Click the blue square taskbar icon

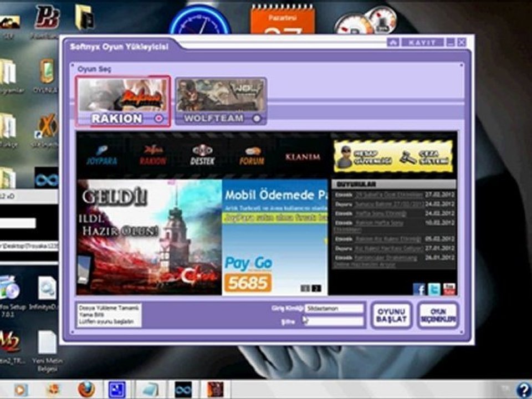(117, 390)
